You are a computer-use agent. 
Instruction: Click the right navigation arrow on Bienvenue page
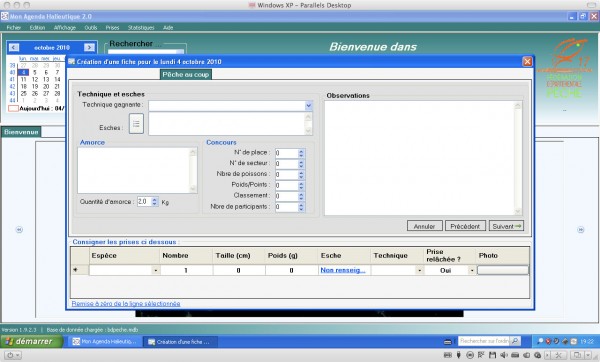tap(580, 230)
